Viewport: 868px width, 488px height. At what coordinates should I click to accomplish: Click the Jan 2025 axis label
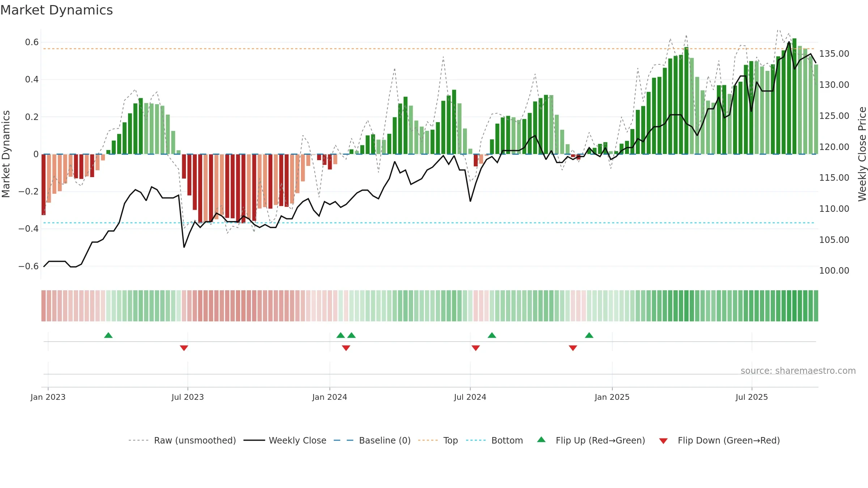[x=612, y=397]
